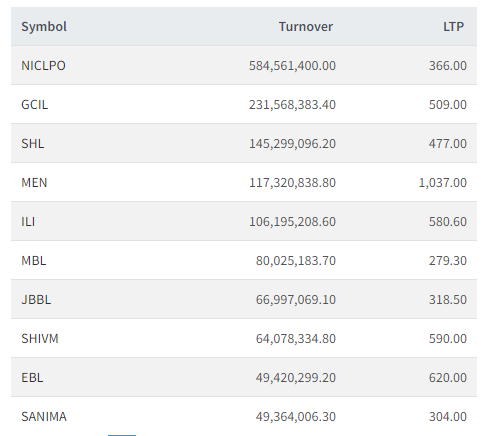This screenshot has width=482, height=436.
Task: Click LTP value 1,037.00
Action: pyautogui.click(x=443, y=183)
